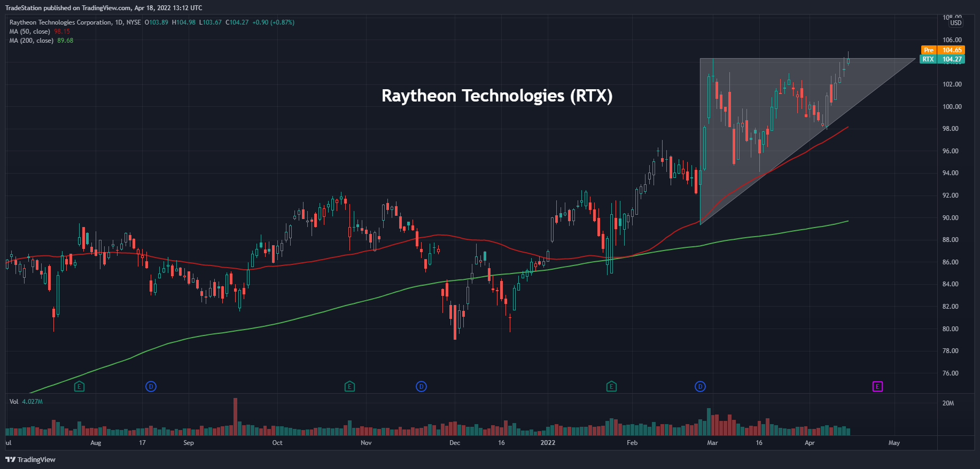Open the USD currency selector on price axis
The image size is (980, 469).
[x=956, y=23]
